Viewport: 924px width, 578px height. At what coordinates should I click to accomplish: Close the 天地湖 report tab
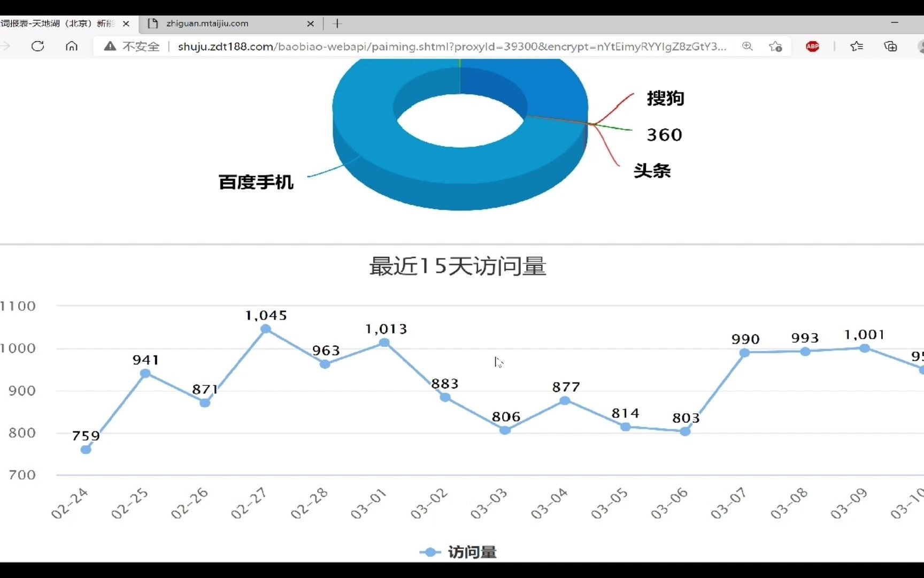pos(126,24)
